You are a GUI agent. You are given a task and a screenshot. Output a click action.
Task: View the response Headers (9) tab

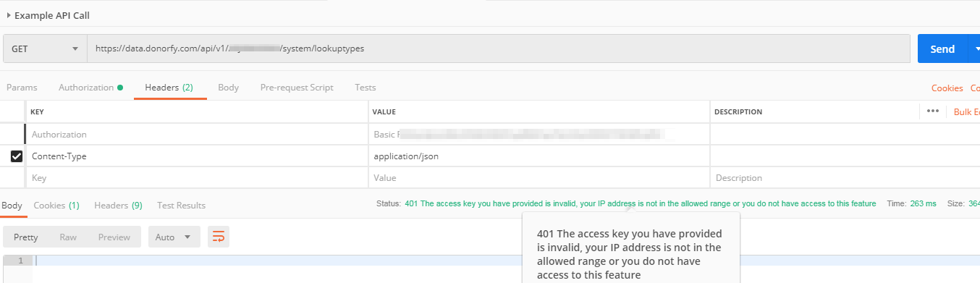[x=118, y=206]
